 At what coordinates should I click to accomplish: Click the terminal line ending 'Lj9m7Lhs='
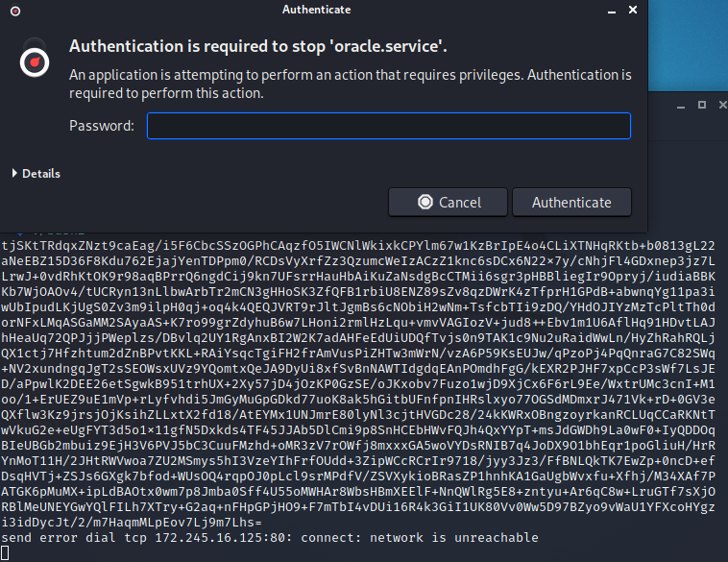pyautogui.click(x=132, y=523)
